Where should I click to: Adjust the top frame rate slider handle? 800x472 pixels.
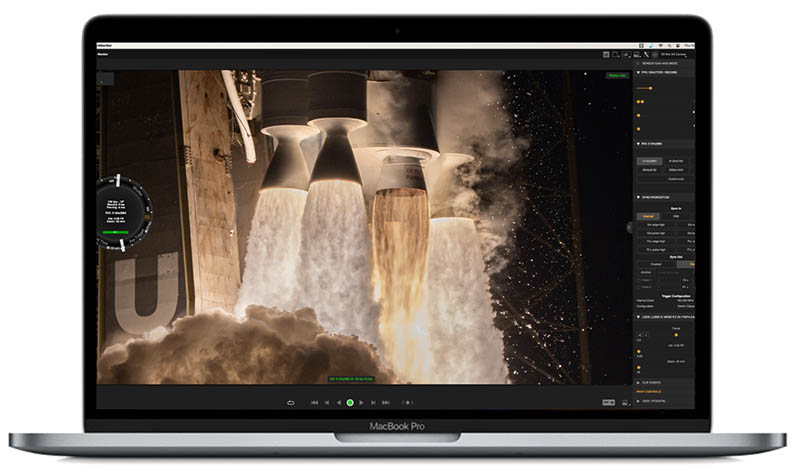[651, 88]
